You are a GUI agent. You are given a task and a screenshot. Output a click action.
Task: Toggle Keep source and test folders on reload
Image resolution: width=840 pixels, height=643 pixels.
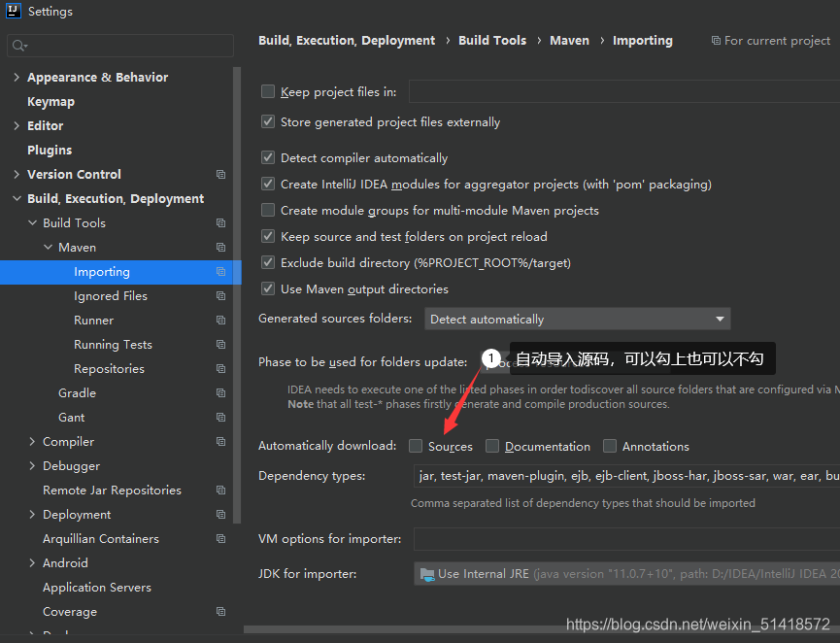coord(268,236)
